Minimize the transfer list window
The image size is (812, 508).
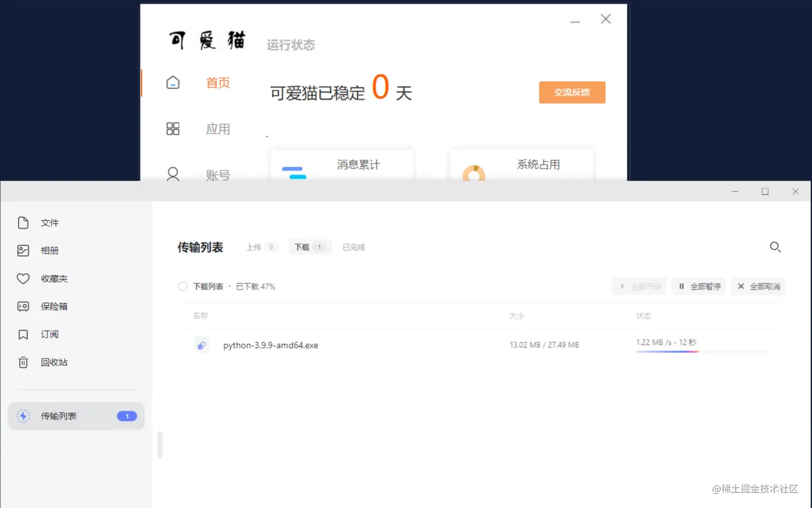735,191
